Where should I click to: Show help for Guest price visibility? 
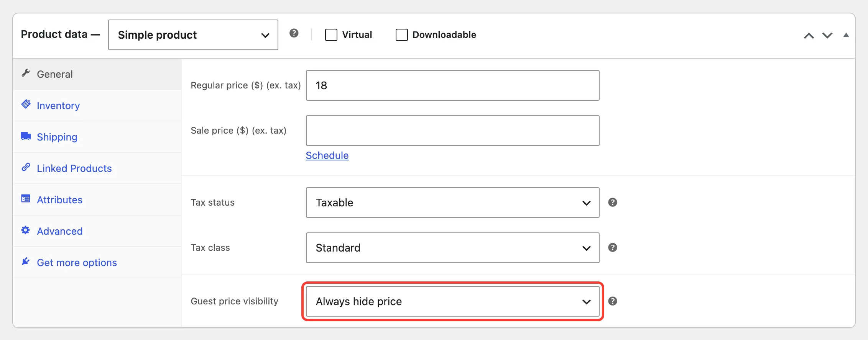coord(613,301)
